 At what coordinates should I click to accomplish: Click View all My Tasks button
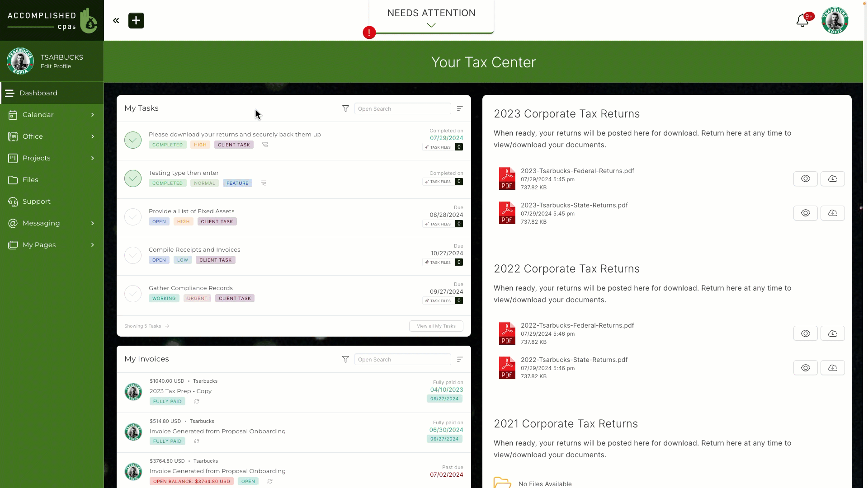(436, 325)
